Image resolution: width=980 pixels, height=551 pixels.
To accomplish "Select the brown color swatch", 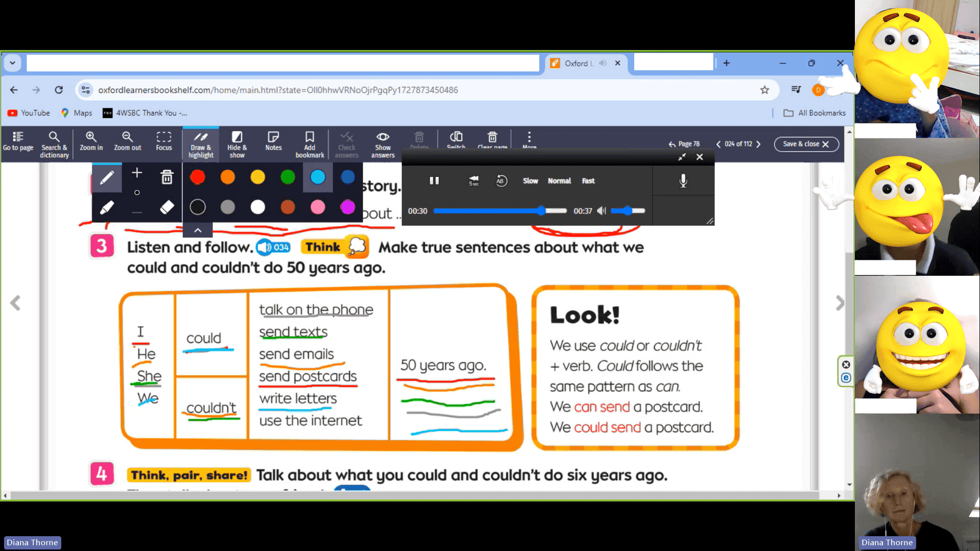I will (288, 207).
